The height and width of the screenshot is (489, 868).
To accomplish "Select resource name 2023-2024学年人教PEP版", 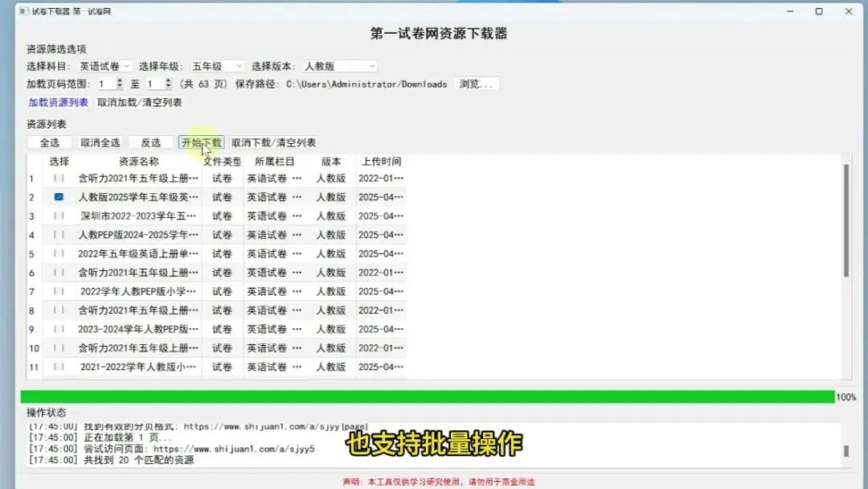I will [138, 329].
